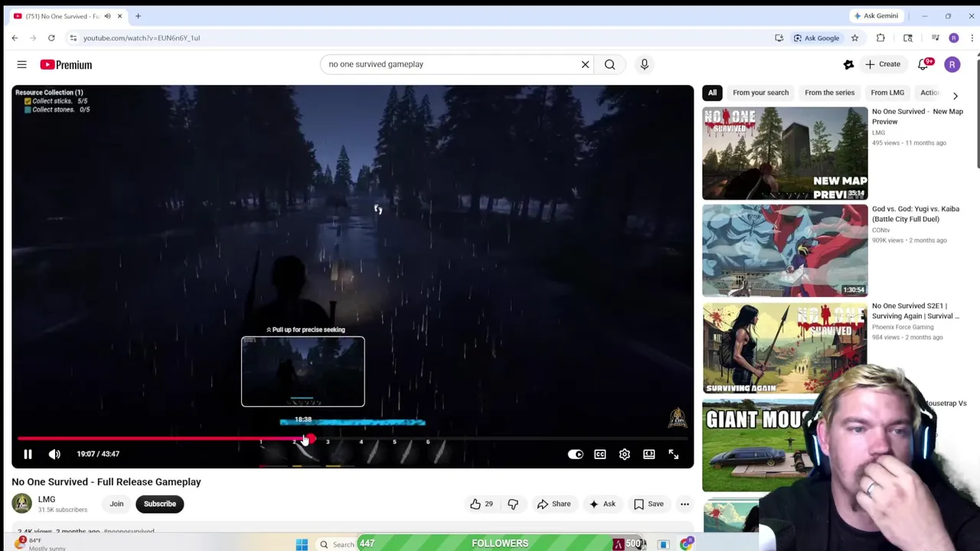Mute the video using the speaker icon

[x=54, y=454]
